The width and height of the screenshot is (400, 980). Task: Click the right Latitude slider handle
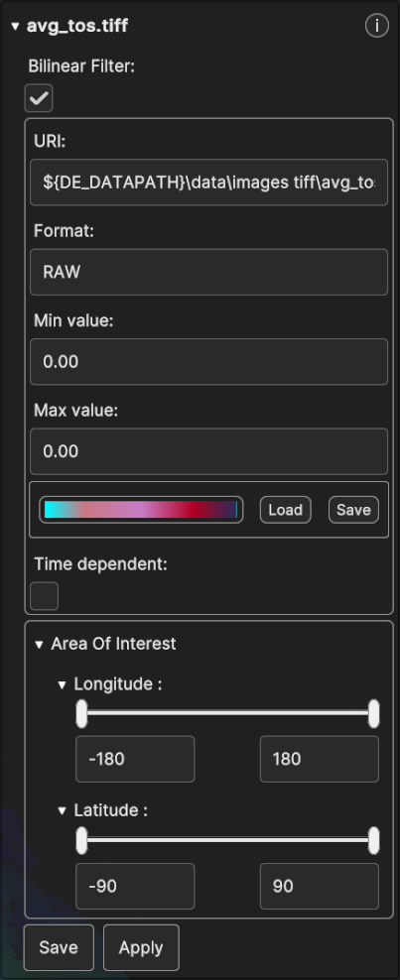[x=374, y=840]
